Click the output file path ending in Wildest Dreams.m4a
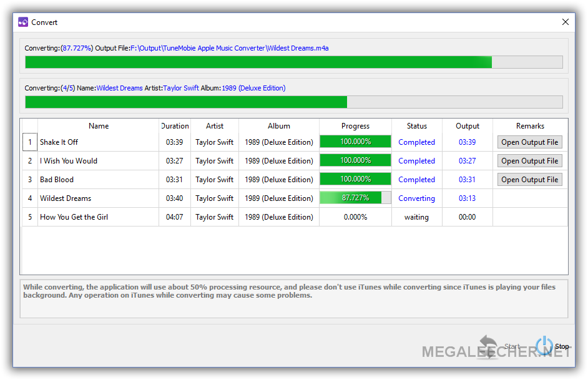Viewport: 588px width, 380px height. coord(230,48)
